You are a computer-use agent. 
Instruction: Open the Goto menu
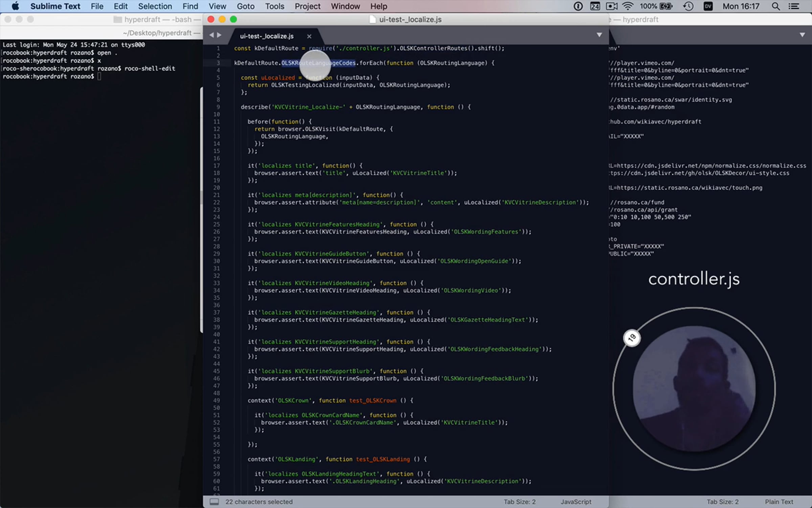click(246, 6)
